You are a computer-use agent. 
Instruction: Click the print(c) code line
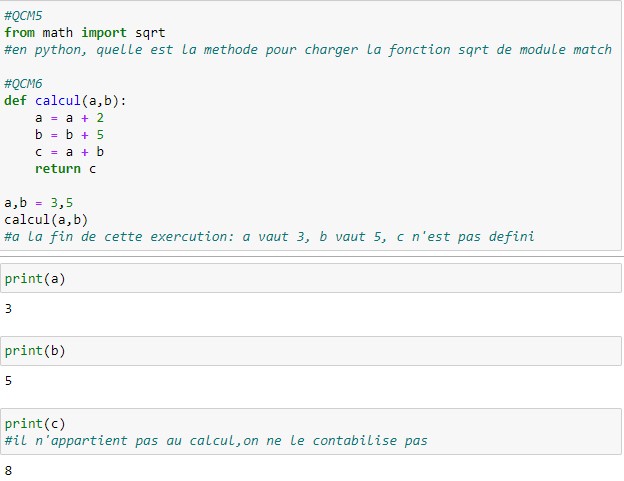tap(35, 424)
